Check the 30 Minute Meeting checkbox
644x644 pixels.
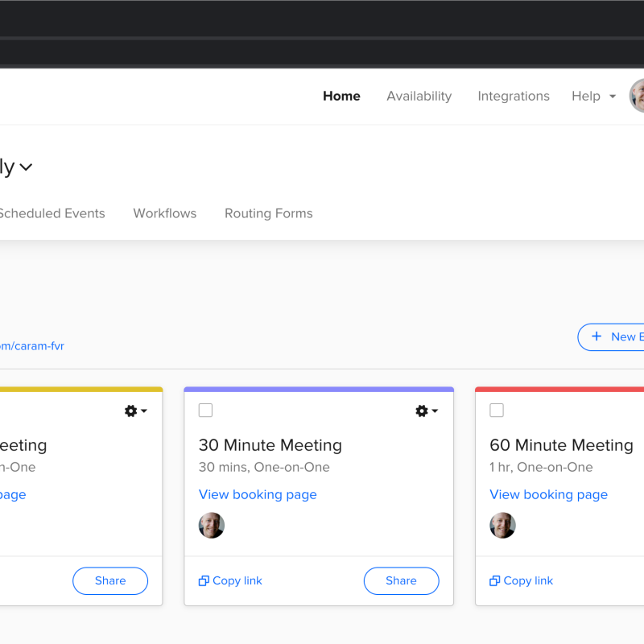pos(206,411)
